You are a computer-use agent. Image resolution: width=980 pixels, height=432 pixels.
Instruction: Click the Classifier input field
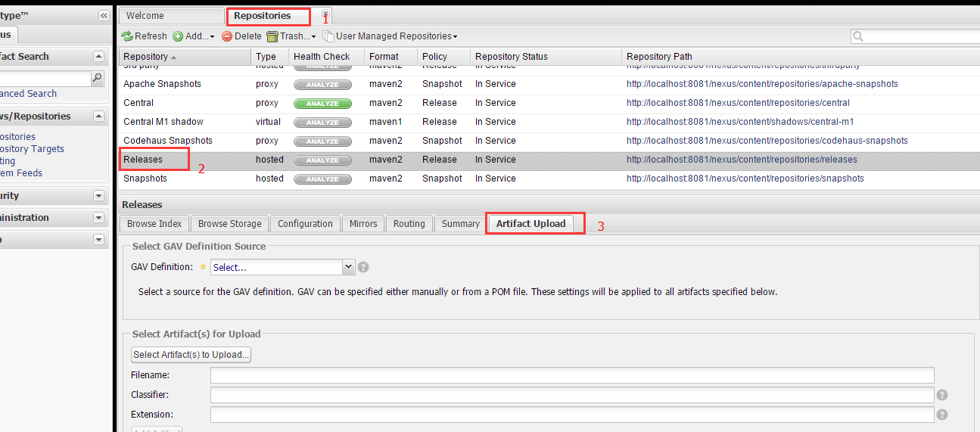tap(572, 395)
